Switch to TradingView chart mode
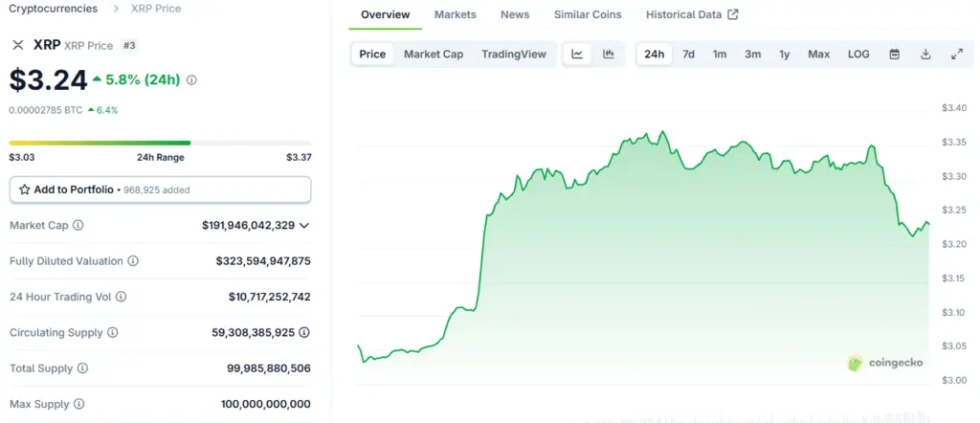Viewport: 980px width, 423px height. (514, 55)
